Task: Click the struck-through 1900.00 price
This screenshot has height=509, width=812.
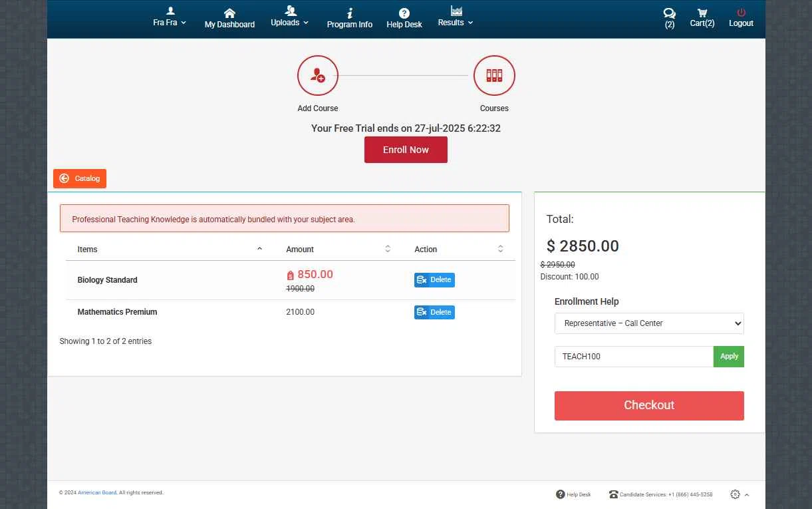Action: 300,289
